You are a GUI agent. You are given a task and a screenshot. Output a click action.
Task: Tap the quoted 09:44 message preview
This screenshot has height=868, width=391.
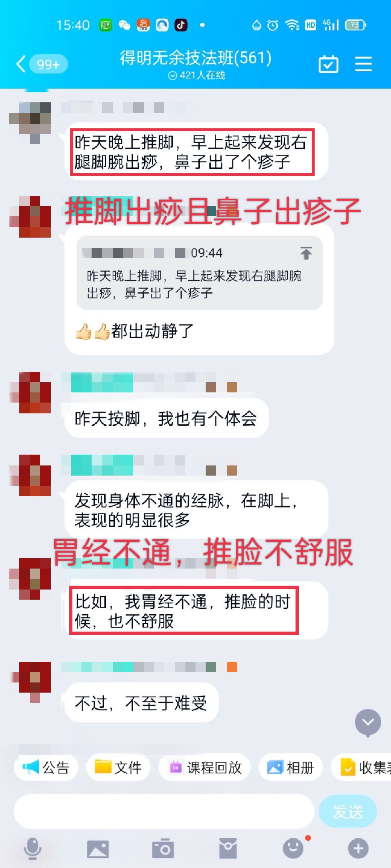199,273
